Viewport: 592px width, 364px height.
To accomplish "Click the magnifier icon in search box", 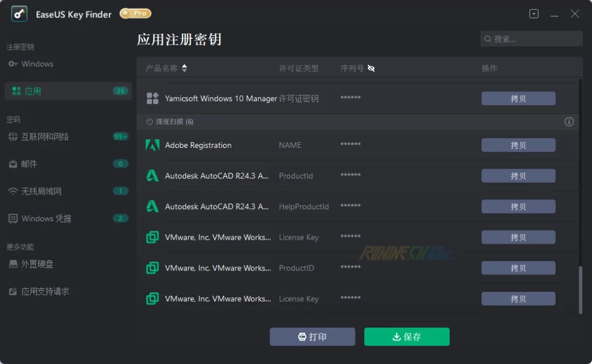I will click(x=488, y=39).
